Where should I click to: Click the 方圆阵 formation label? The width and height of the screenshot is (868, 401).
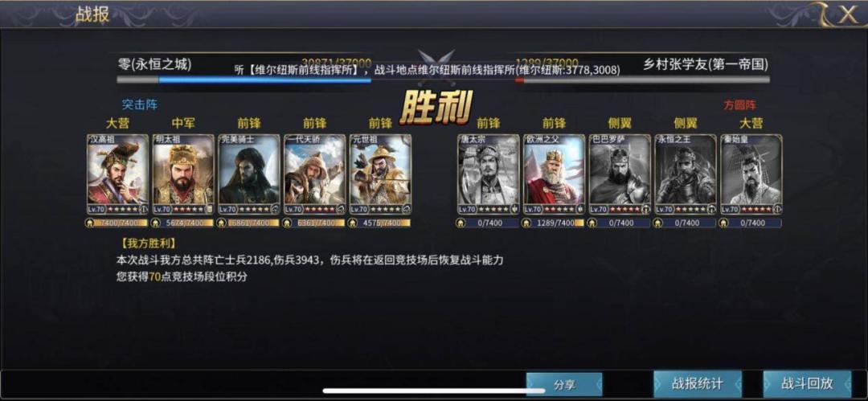[739, 104]
